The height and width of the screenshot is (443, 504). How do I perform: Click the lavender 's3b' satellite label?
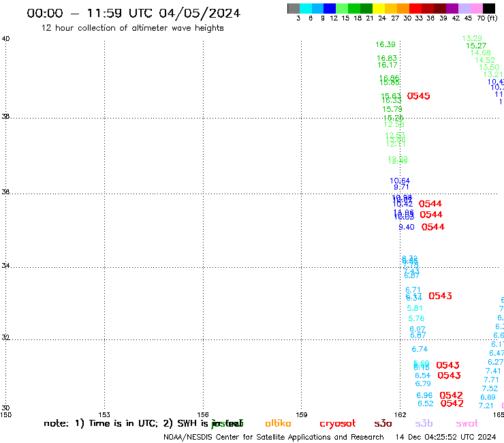click(424, 423)
